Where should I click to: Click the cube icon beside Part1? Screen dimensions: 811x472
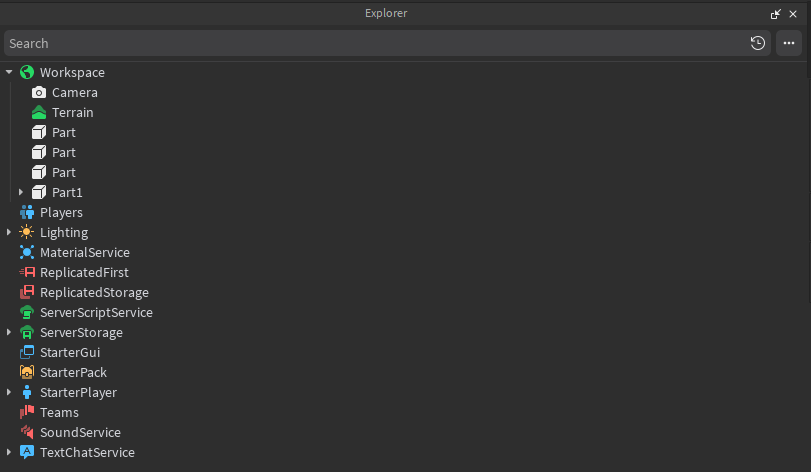coord(39,192)
